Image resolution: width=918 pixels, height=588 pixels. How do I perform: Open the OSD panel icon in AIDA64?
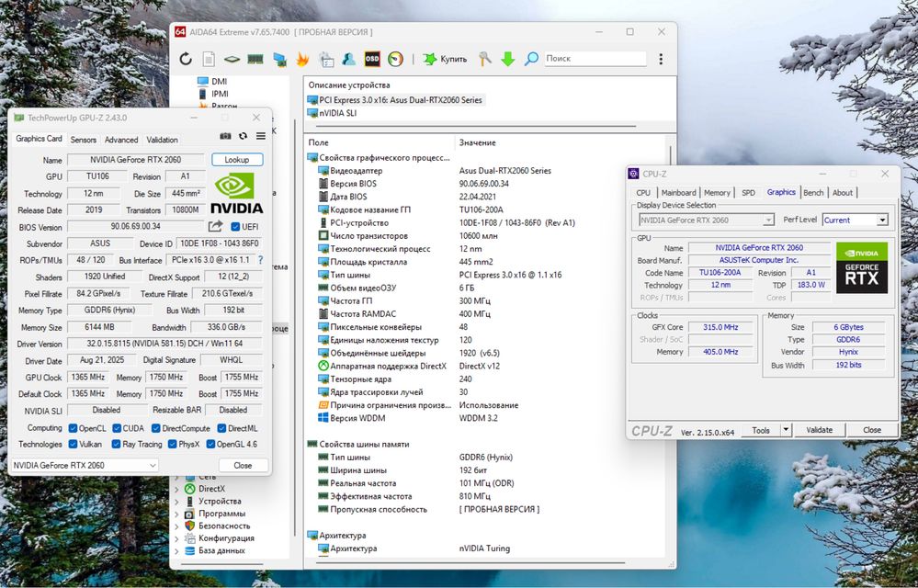372,59
